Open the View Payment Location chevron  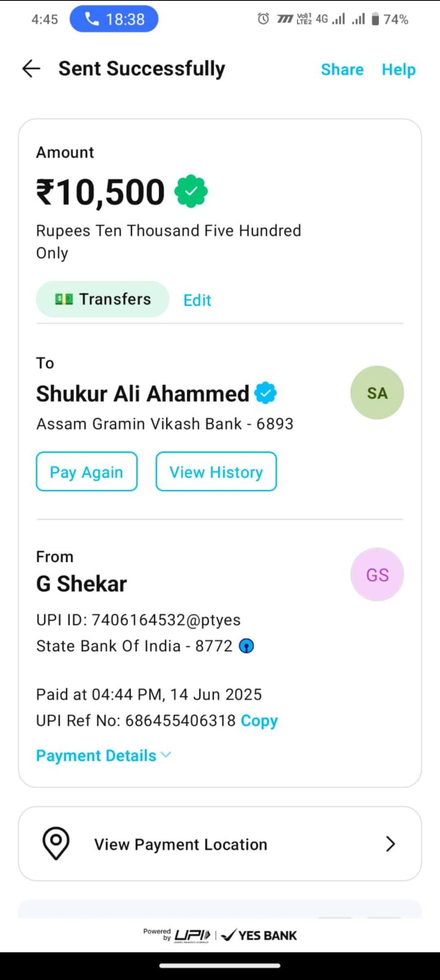(390, 844)
